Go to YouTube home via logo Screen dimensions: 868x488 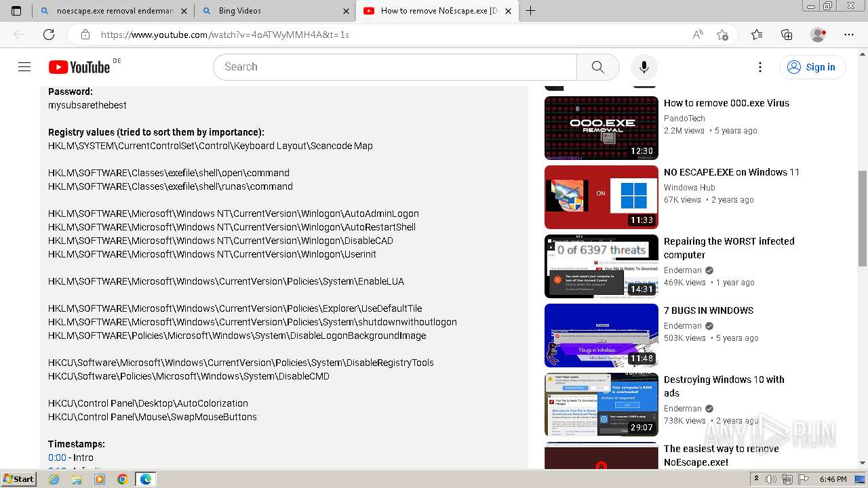point(79,66)
